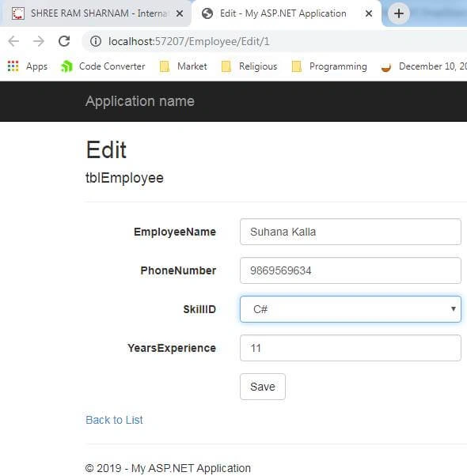
Task: Open the Market bookmarks folder
Action: point(183,66)
